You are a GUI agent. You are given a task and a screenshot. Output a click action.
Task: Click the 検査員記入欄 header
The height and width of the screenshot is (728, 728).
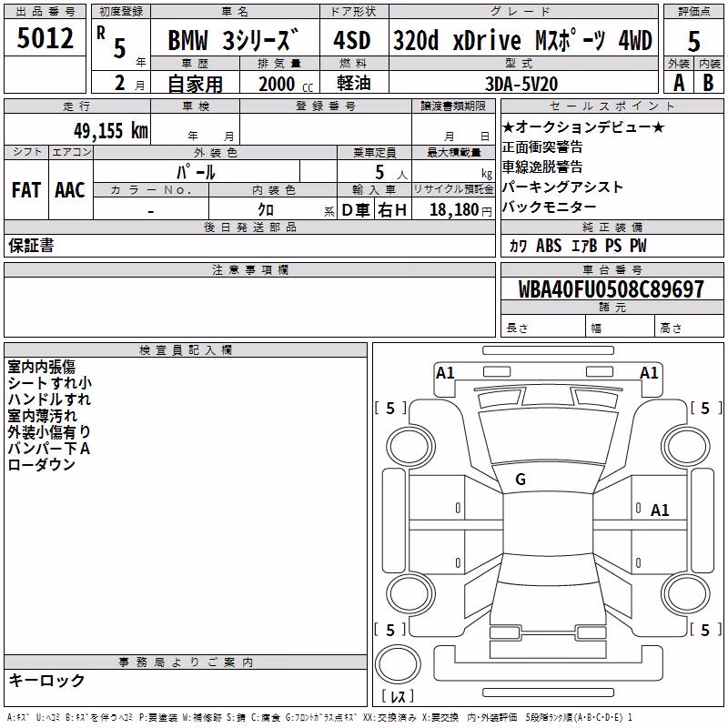tap(186, 350)
